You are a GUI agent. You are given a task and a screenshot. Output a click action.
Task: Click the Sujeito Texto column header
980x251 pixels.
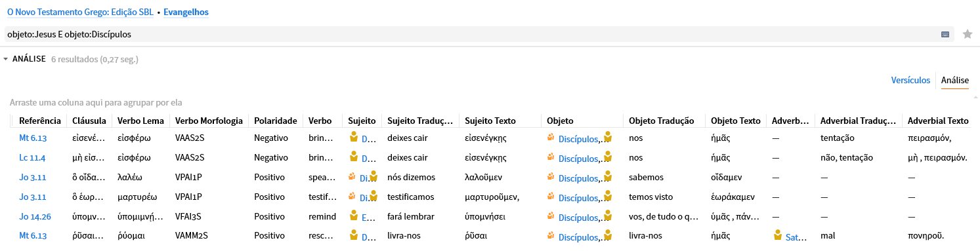[490, 121]
